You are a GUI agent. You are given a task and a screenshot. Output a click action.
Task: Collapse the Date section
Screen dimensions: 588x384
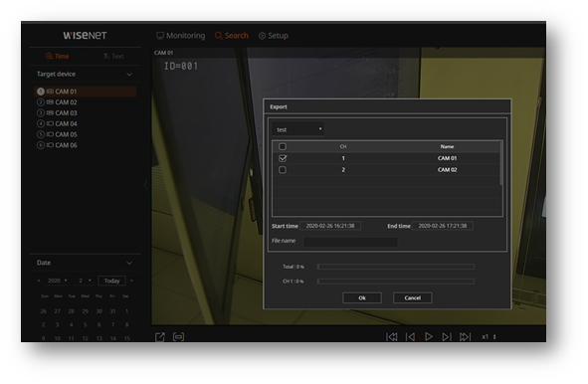point(129,263)
